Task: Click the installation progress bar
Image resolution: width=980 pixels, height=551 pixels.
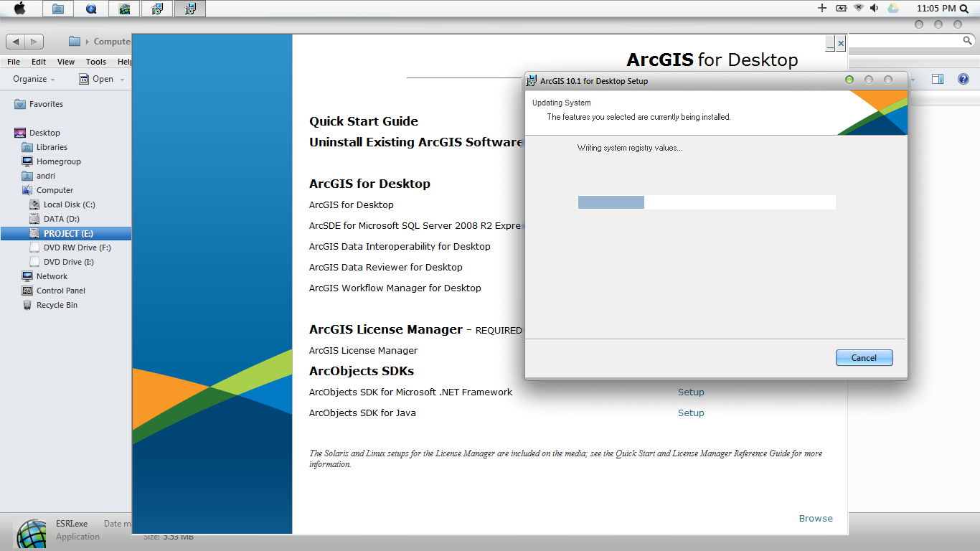Action: pos(707,202)
